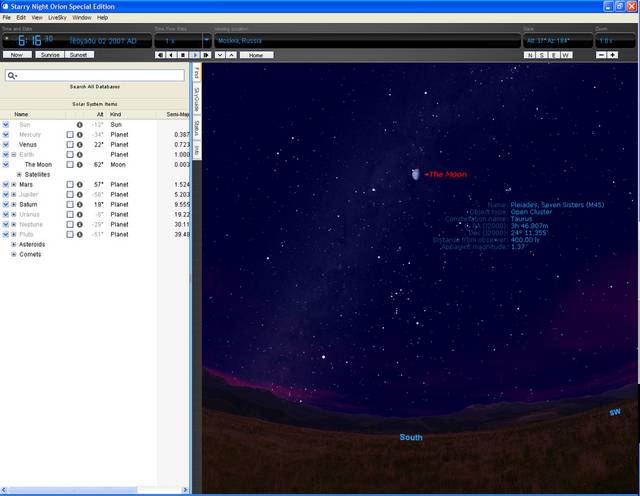The width and height of the screenshot is (640, 496).
Task: Enable the label checkbox for The Moon
Action: coord(70,165)
